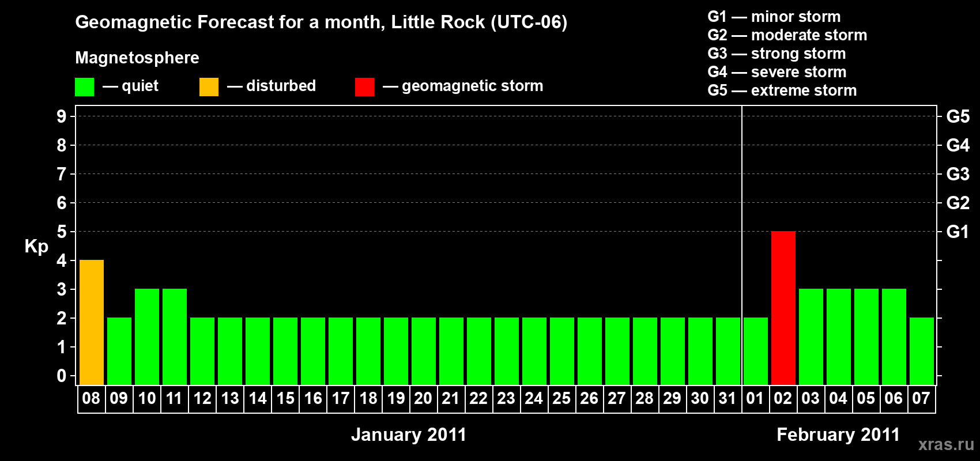Click the Magnetosphere heading
The width and height of the screenshot is (980, 461).
coord(137,58)
